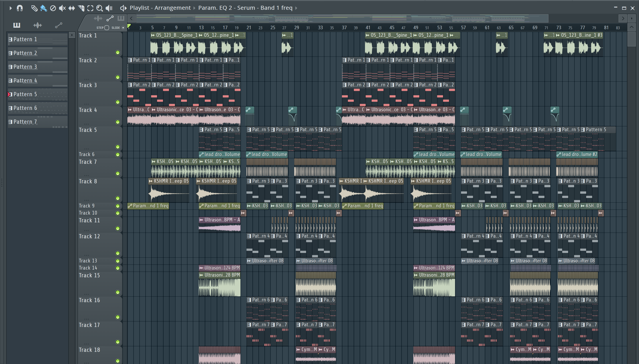Select the Slip tool
639x364 pixels.
(72, 8)
